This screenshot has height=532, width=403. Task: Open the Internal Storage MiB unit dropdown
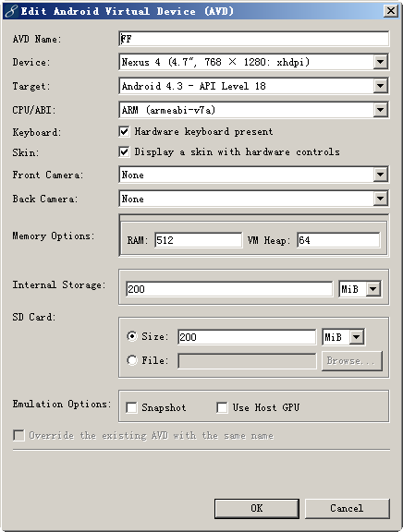click(373, 289)
